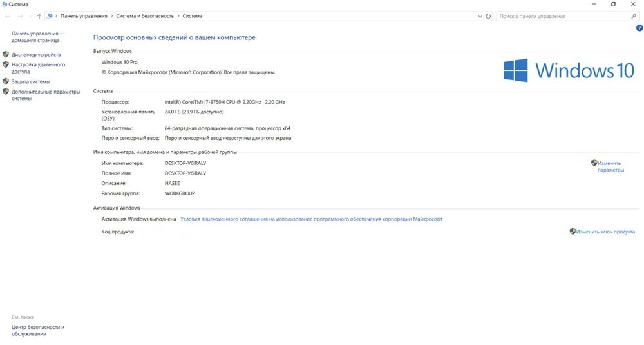Open 'Защита системы' link
This screenshot has width=644, height=345.
point(30,81)
